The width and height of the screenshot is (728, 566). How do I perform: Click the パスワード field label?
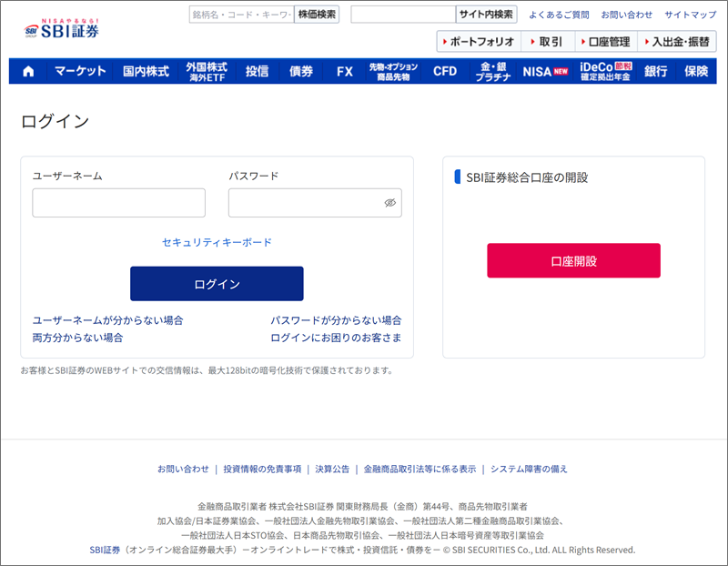pyautogui.click(x=254, y=176)
